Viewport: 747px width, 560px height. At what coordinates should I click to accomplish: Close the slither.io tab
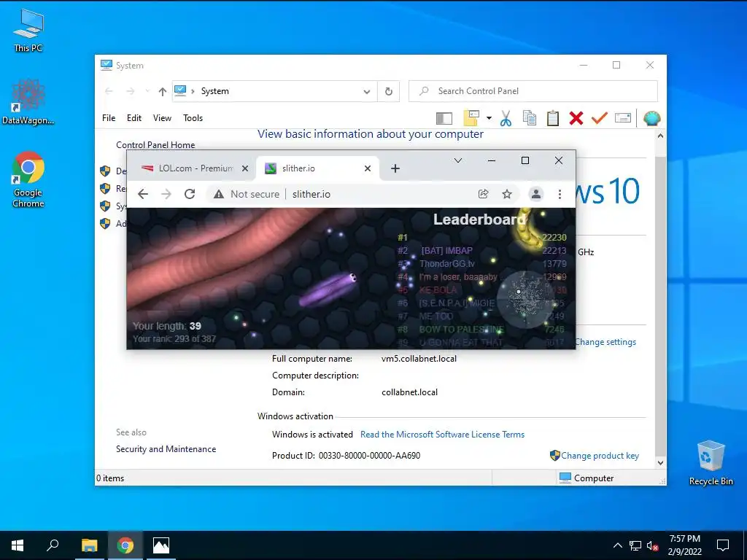click(368, 168)
